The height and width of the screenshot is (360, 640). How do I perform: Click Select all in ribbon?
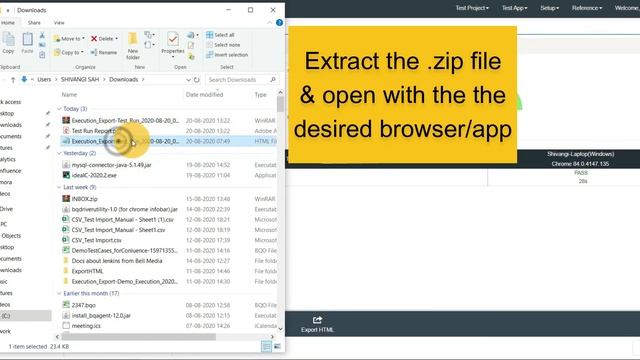(x=220, y=35)
